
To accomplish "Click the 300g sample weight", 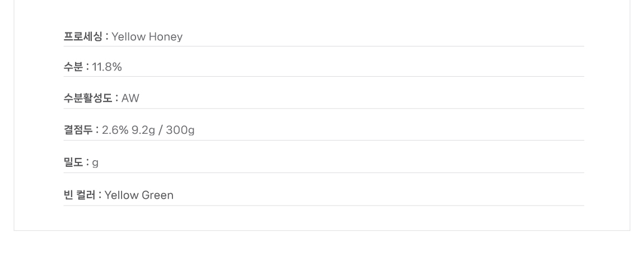I will [x=180, y=130].
